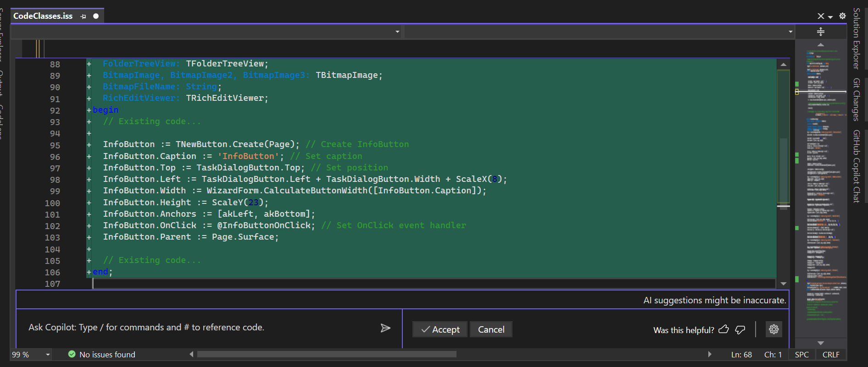This screenshot has width=868, height=367.
Task: Open the GitHub Copilot Chat side tab
Action: 857,166
